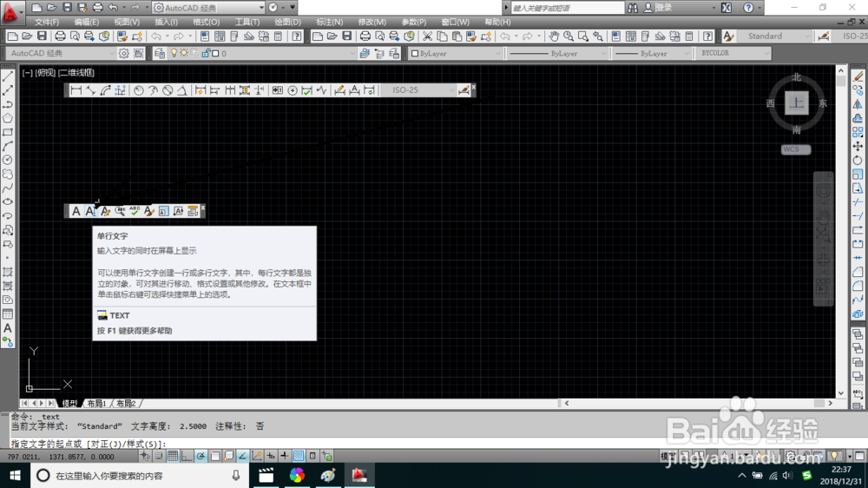Screen dimensions: 868x488
Task: Click the Single Line Text icon
Action: 91,211
